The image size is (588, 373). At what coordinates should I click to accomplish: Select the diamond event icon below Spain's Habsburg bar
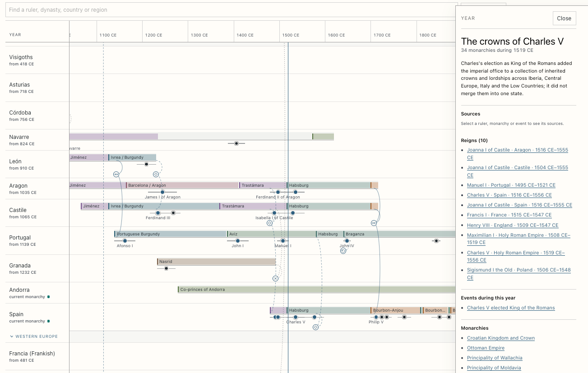(315, 327)
